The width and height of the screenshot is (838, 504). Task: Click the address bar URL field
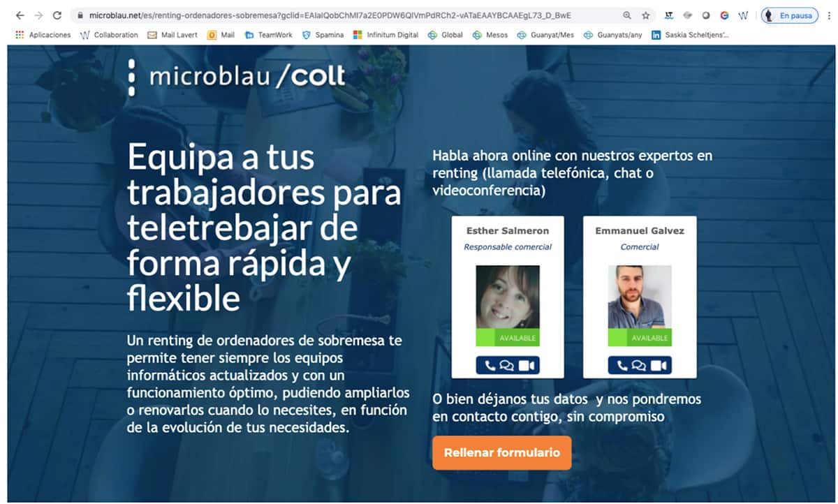point(335,15)
